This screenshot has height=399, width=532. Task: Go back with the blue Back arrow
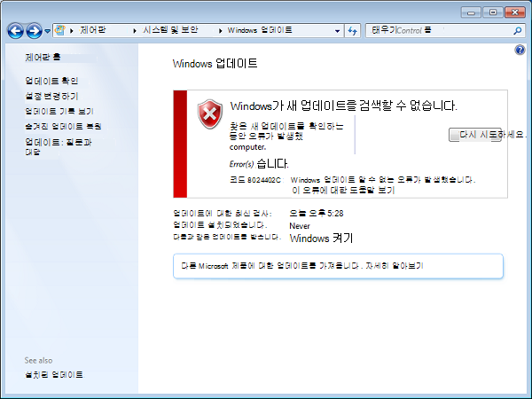(x=16, y=31)
